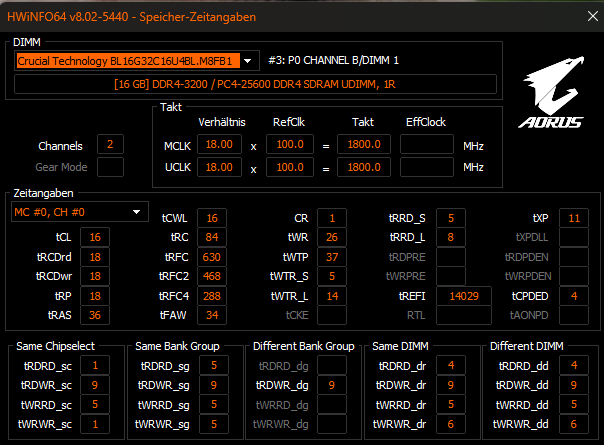Click the tRRD_L value 8
Viewport: 604px width, 445px height.
point(451,237)
